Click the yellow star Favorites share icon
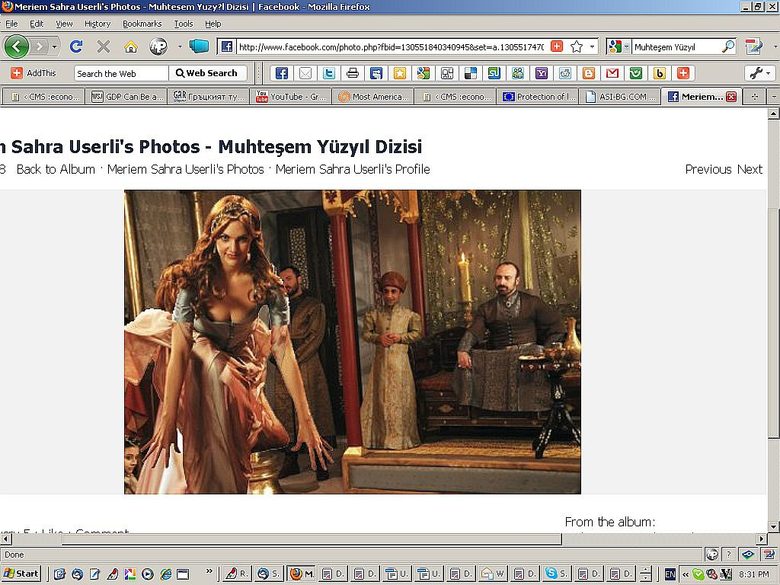This screenshot has height=585, width=780. [399, 74]
